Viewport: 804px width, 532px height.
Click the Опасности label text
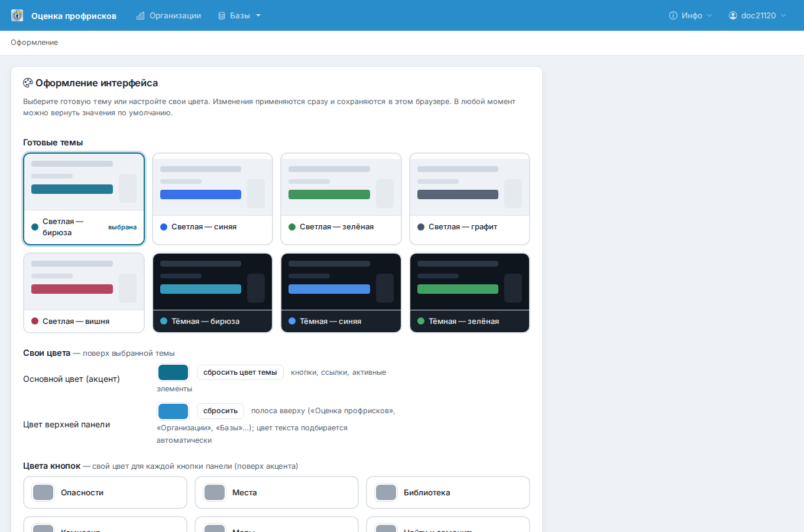[82, 492]
